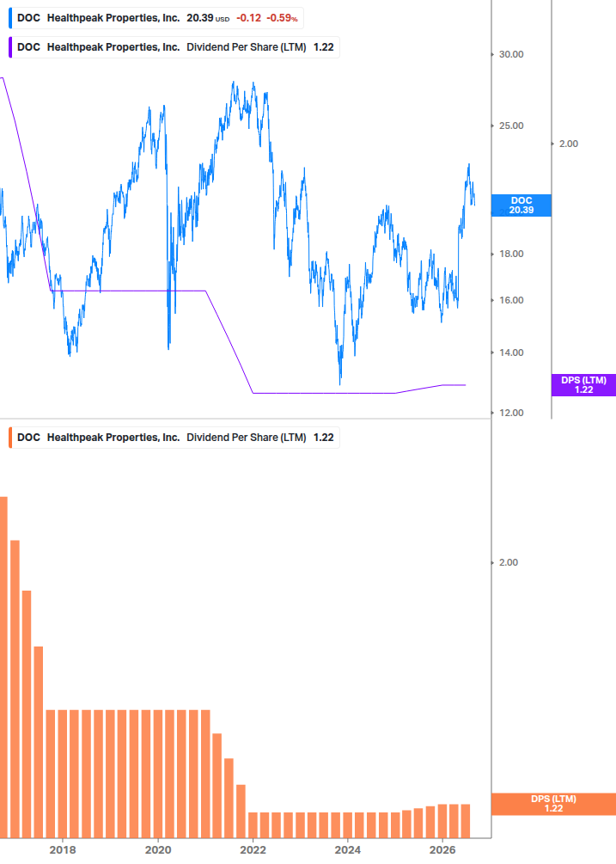Click the 18.00 price axis label
This screenshot has width=616, height=864.
[511, 254]
